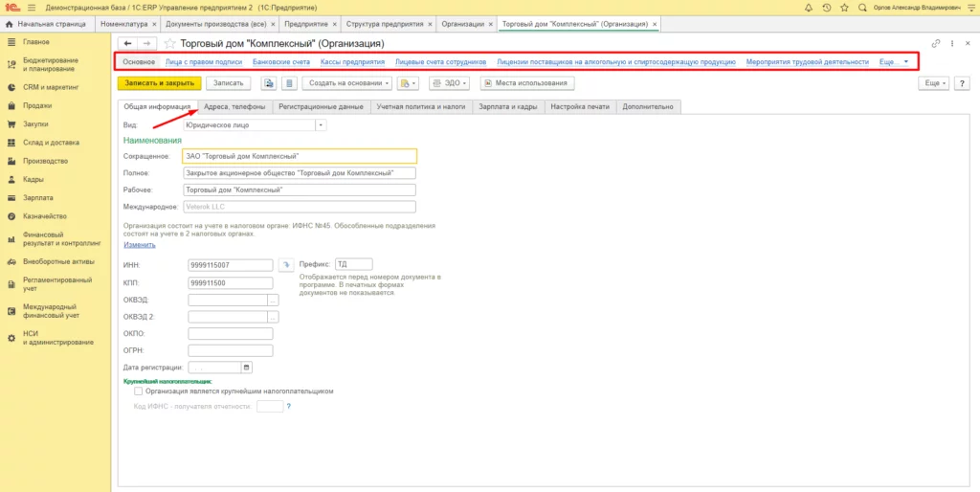Expand the ЭДО dropdown menu
The width and height of the screenshot is (980, 492).
pyautogui.click(x=450, y=83)
